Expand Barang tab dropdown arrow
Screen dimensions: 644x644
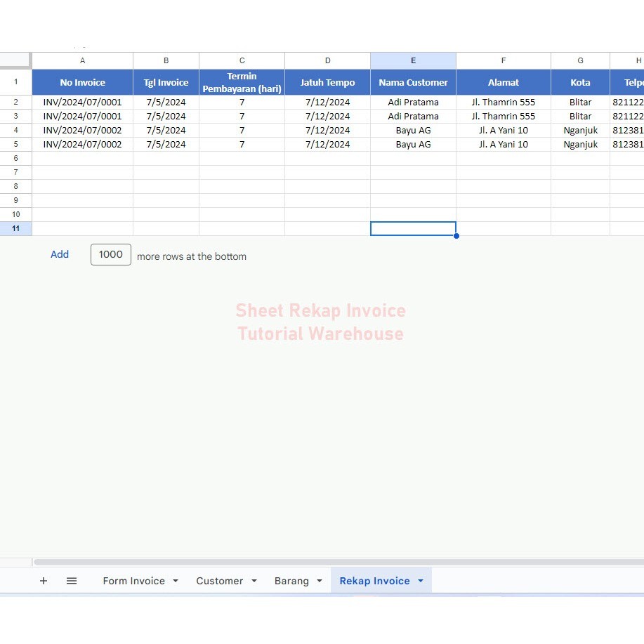319,581
